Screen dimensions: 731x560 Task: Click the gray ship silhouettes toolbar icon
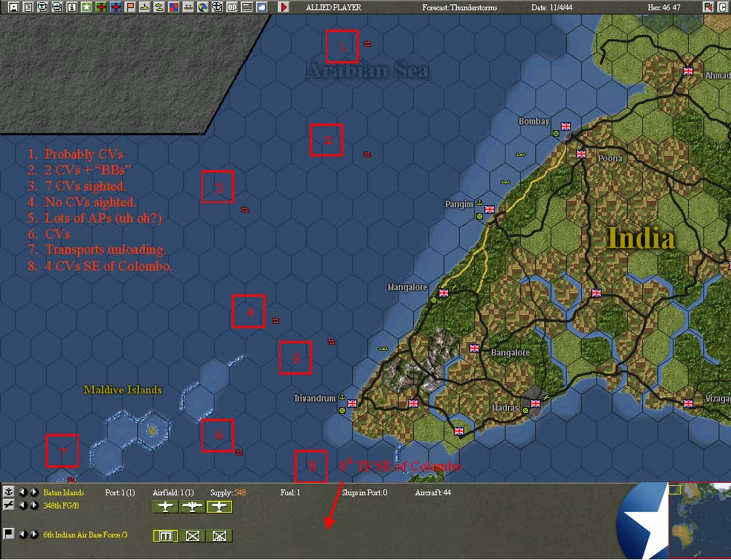(x=188, y=7)
